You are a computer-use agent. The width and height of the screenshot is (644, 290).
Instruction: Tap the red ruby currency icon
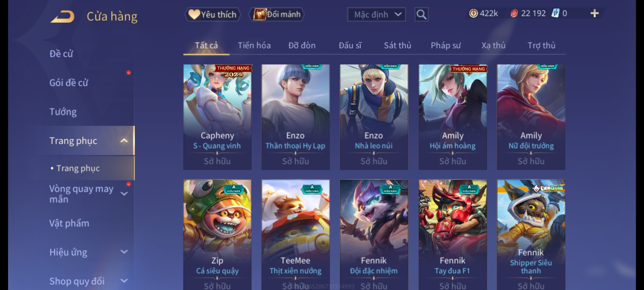514,13
